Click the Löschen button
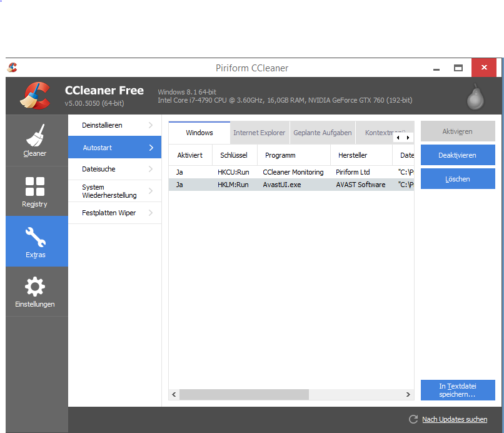Viewport: 504px width, 433px height. pyautogui.click(x=458, y=179)
